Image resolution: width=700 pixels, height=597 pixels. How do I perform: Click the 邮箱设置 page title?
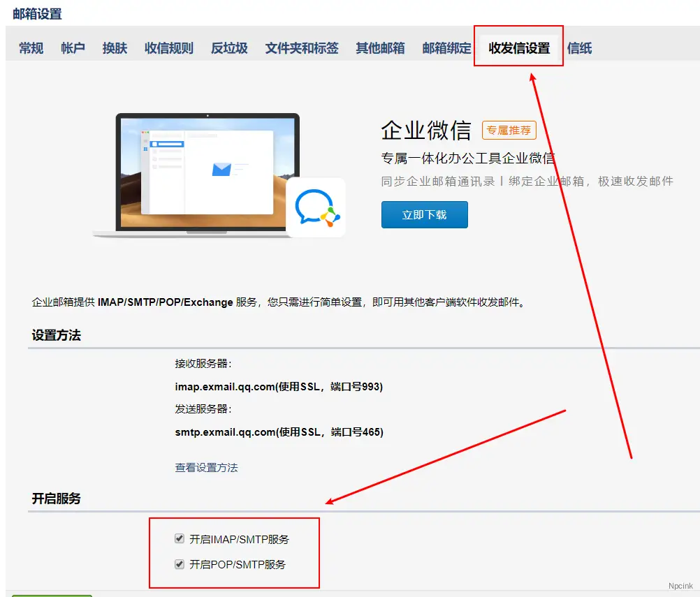click(x=37, y=14)
